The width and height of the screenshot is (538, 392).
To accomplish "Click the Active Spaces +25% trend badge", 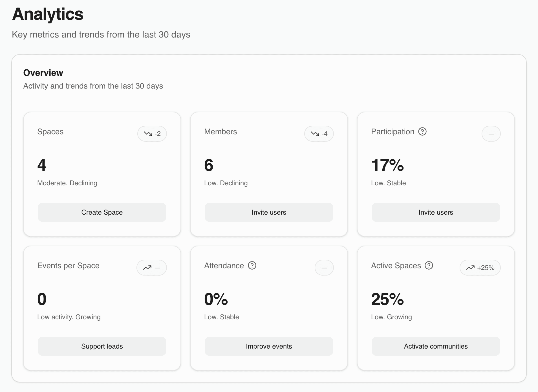I will pyautogui.click(x=480, y=268).
